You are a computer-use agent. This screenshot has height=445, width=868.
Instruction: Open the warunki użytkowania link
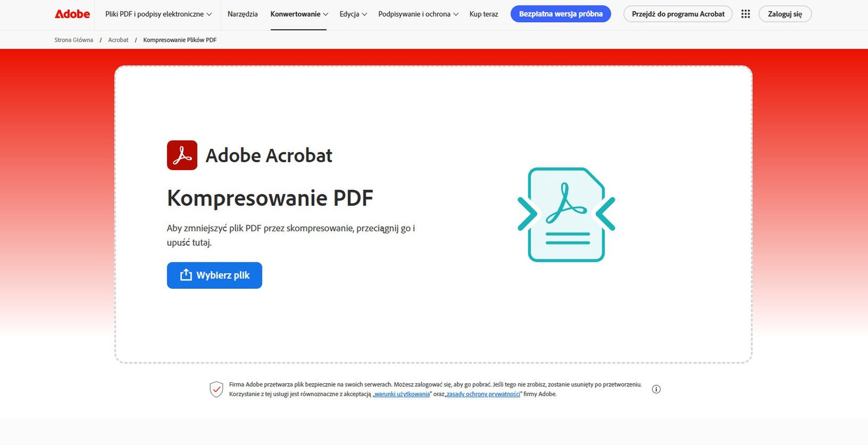click(x=402, y=394)
